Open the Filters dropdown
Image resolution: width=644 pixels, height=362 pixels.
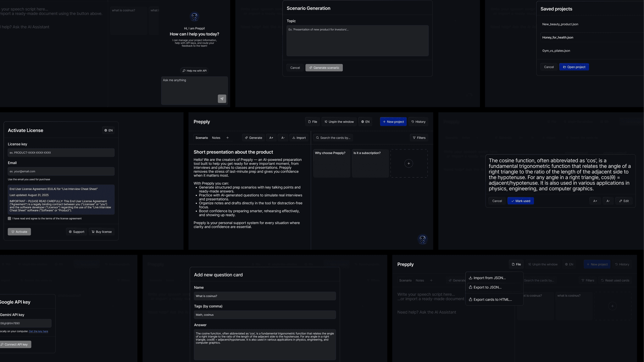pyautogui.click(x=419, y=138)
